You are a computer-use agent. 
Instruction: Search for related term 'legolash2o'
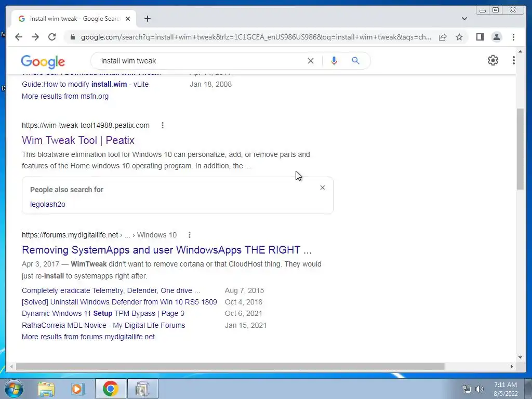pyautogui.click(x=47, y=204)
